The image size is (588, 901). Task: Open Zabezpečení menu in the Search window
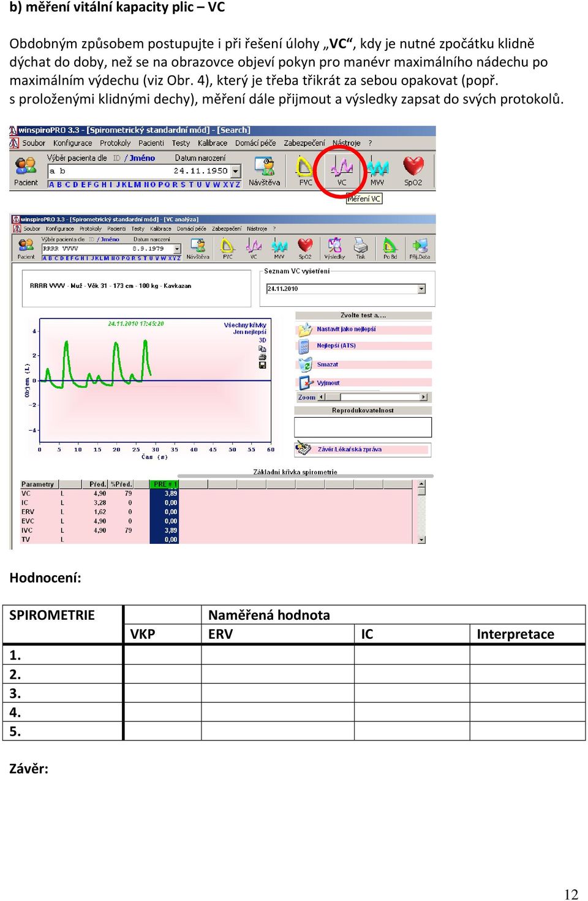(x=304, y=143)
